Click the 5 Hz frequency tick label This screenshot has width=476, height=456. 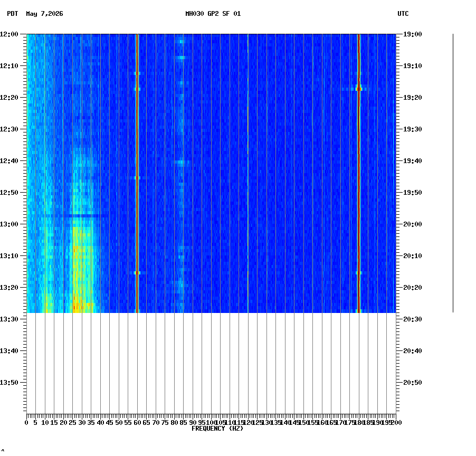click(x=35, y=423)
